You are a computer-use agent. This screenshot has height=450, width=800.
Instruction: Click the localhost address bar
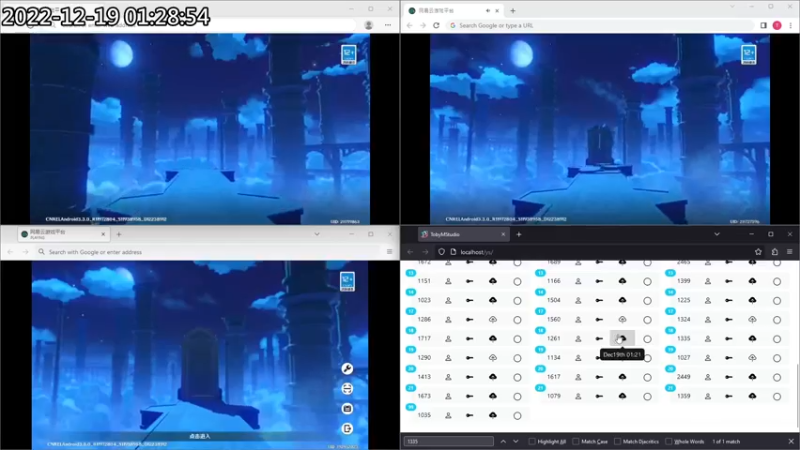pos(602,252)
